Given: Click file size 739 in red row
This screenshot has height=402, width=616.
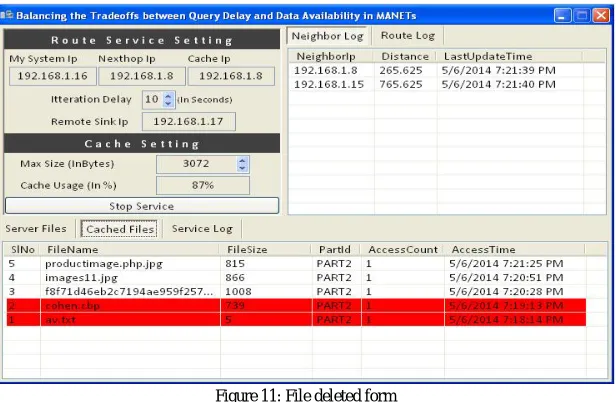Looking at the screenshot, I should [x=235, y=306].
